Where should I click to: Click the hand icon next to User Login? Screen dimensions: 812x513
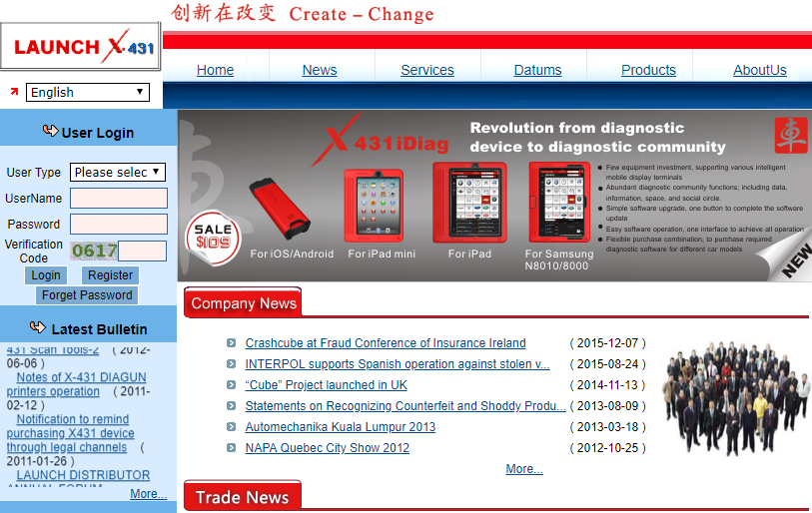pos(50,131)
